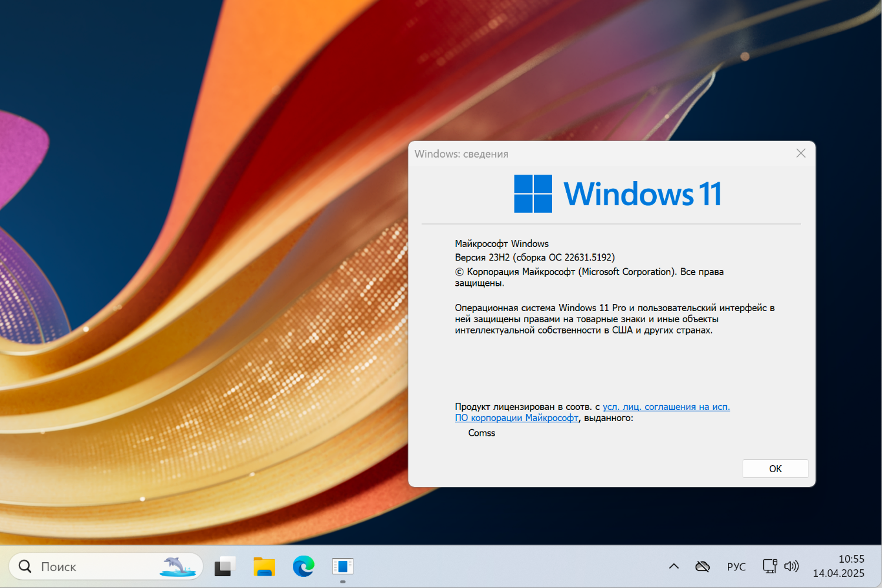Expand hidden tray icons with the chevron
The width and height of the screenshot is (882, 588).
(674, 566)
